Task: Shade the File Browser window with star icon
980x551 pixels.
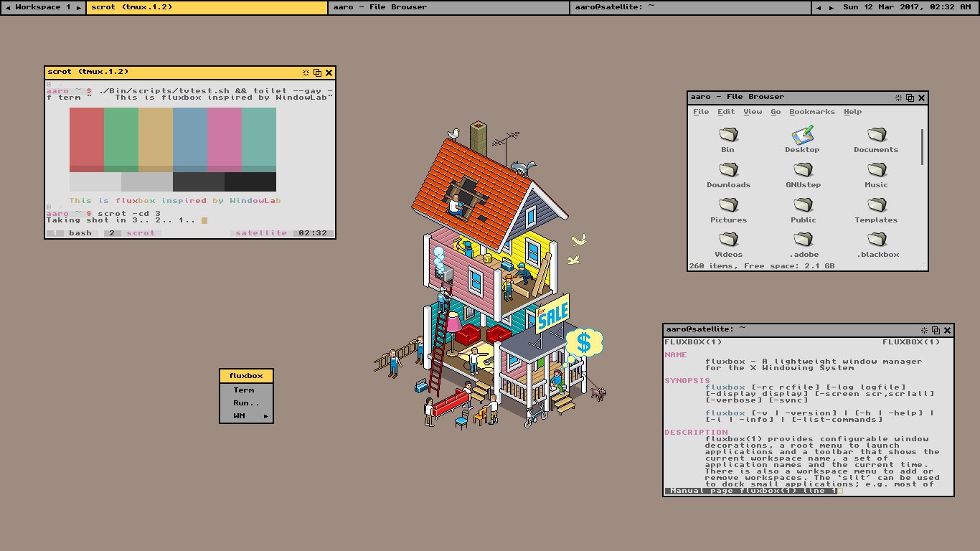Action: tap(898, 98)
